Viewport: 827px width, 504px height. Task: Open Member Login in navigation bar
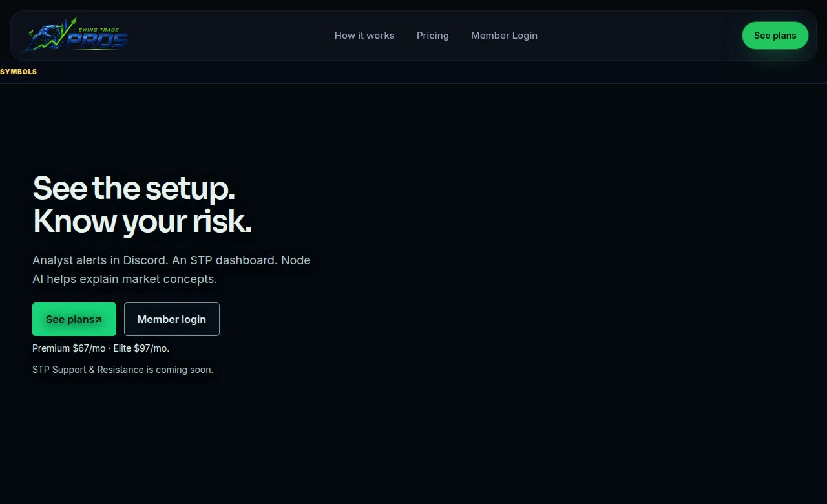(x=504, y=36)
